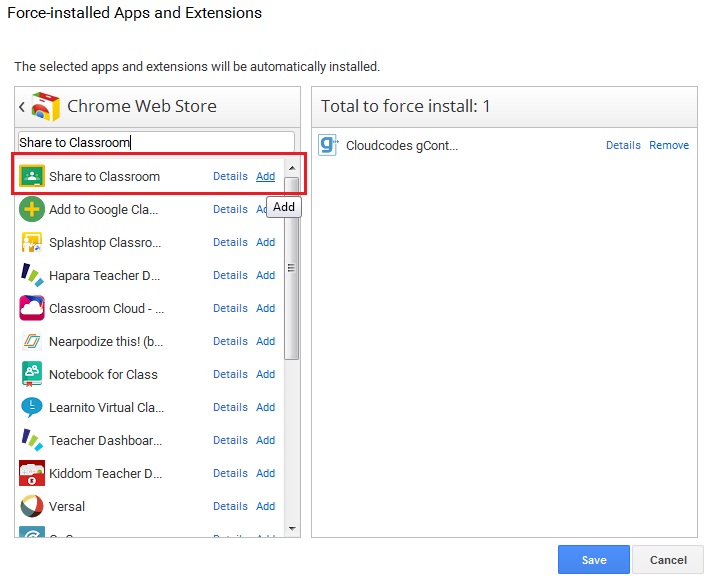Viewport: 710px width, 583px height.
Task: Click the Notebook for Class icon
Action: pyautogui.click(x=32, y=374)
